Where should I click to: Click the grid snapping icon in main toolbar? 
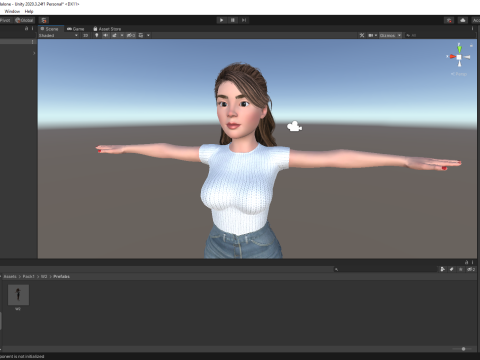click(x=44, y=20)
